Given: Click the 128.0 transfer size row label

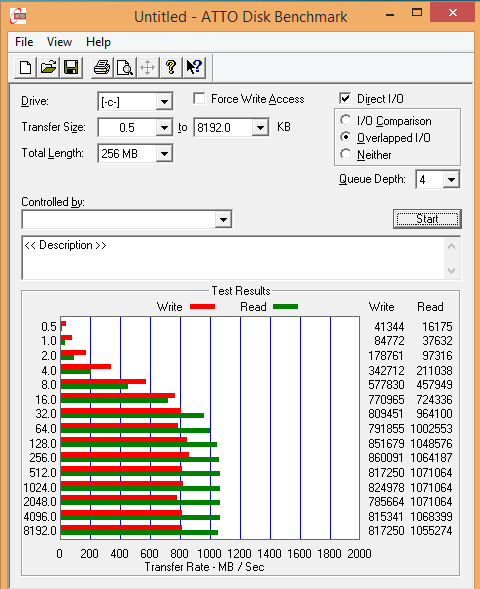Looking at the screenshot, I should click(x=43, y=444).
